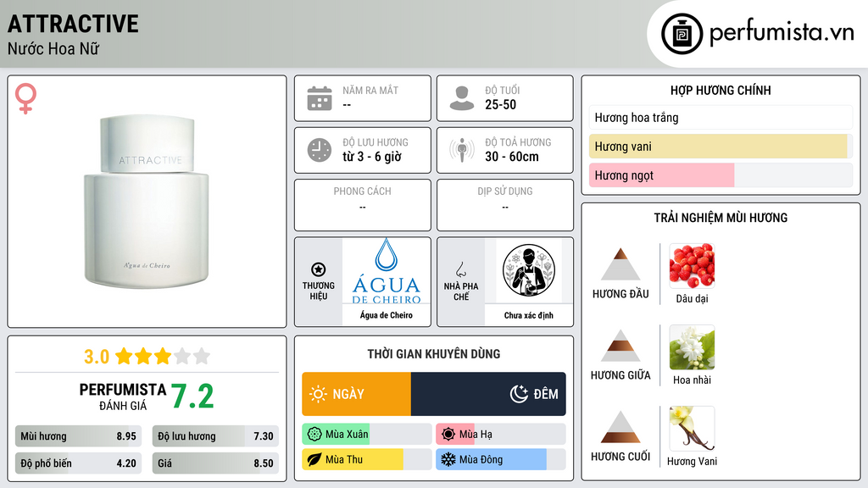Click the nose icon above Nhà pha chế
This screenshot has width=868, height=488.
(x=460, y=269)
